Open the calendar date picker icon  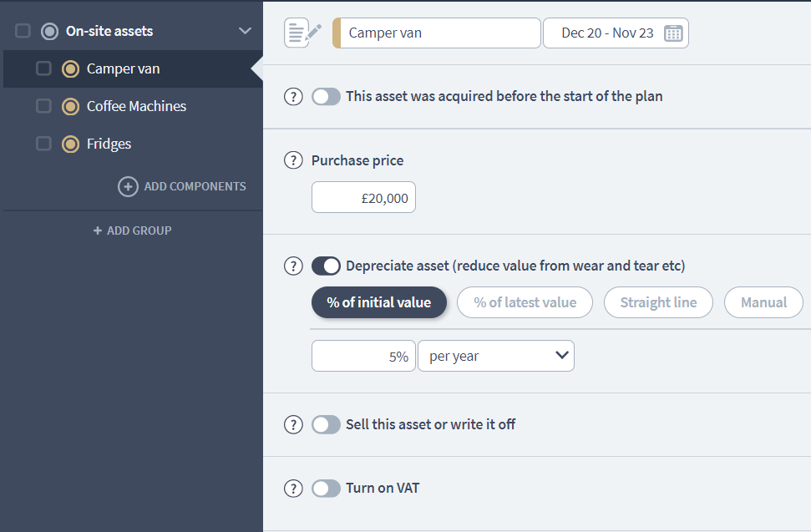pyautogui.click(x=673, y=33)
